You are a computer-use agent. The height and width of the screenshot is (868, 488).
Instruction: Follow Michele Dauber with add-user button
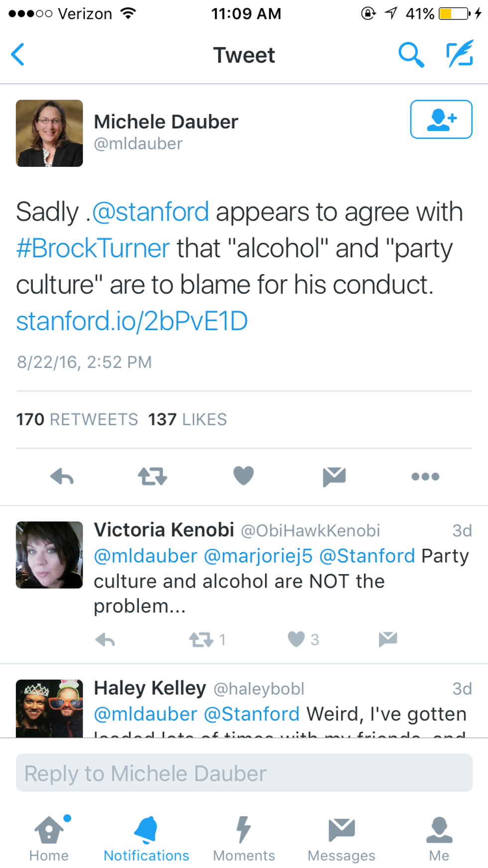coord(441,120)
